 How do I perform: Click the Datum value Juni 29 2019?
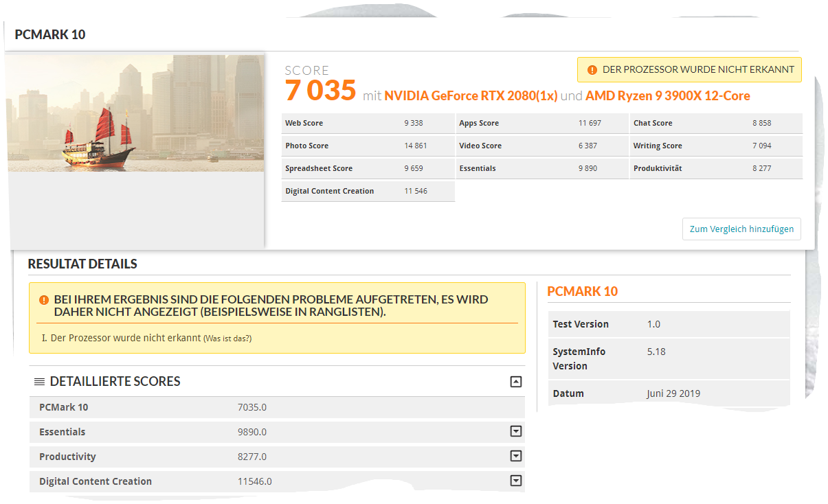point(673,393)
